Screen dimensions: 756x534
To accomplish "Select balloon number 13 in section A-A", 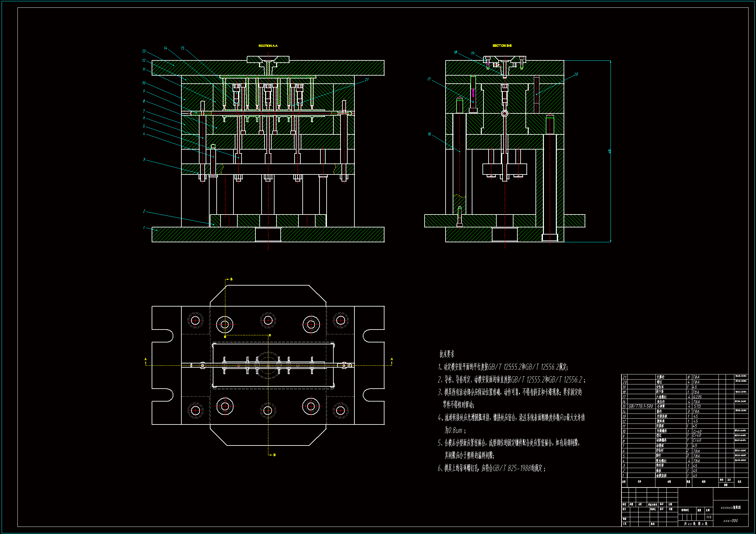I will tap(144, 51).
